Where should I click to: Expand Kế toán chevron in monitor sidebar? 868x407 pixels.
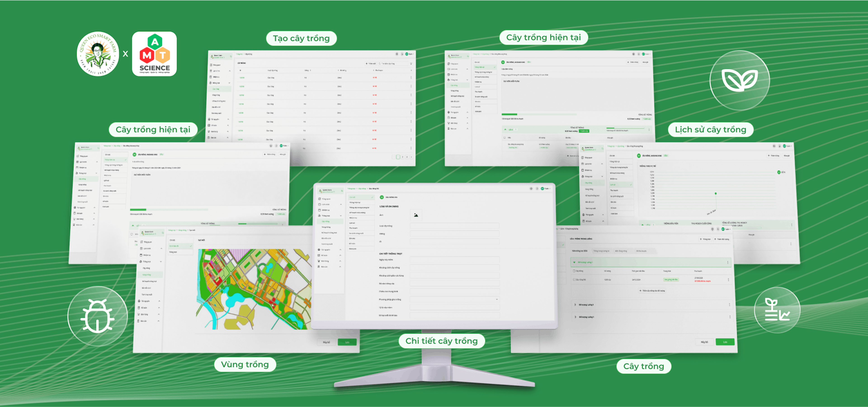coord(340,255)
